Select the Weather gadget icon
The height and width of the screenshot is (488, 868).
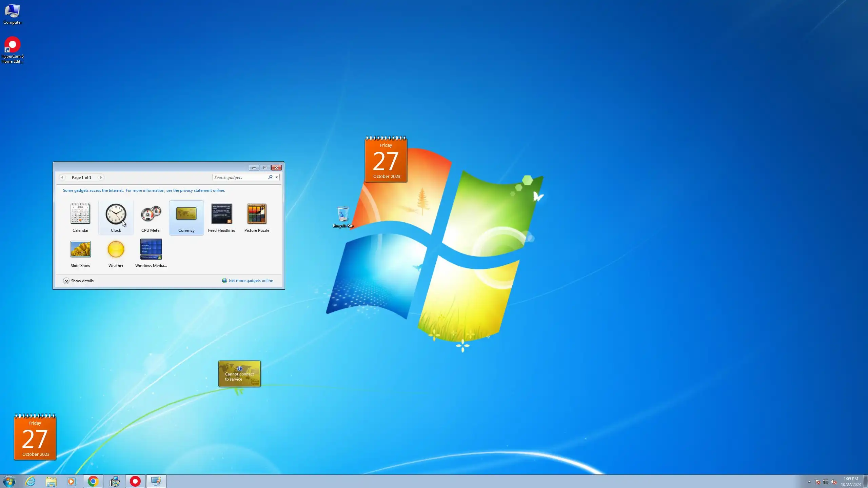[116, 249]
